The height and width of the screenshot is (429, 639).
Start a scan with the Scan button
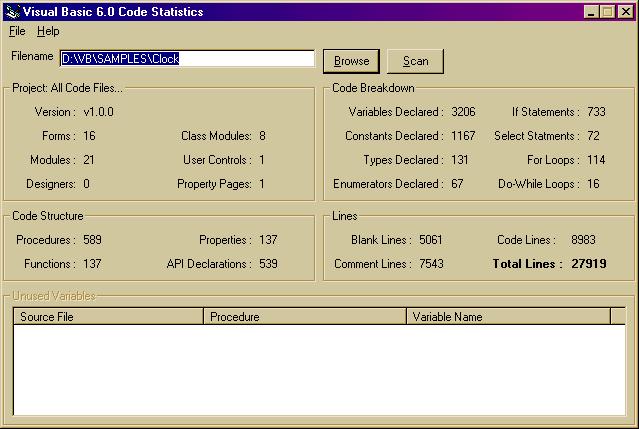(x=415, y=61)
